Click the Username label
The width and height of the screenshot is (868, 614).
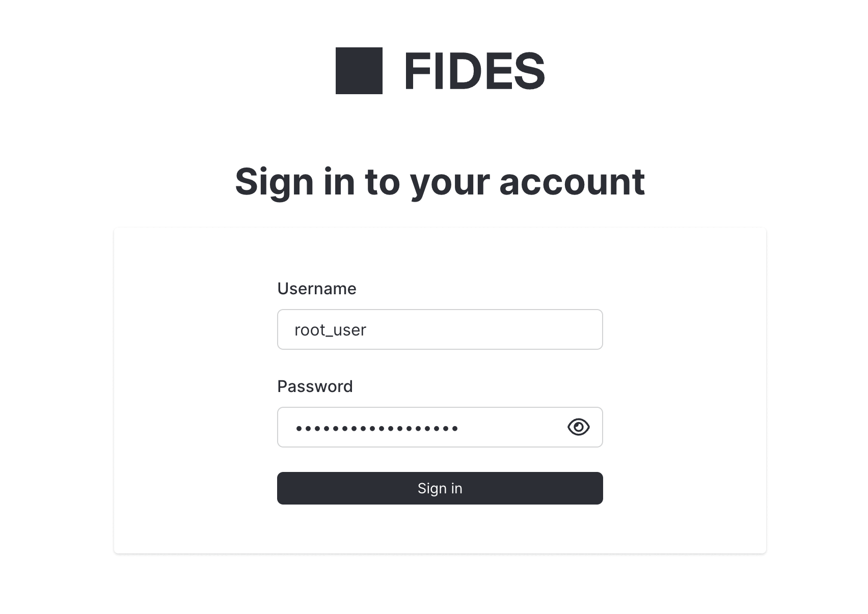(316, 289)
